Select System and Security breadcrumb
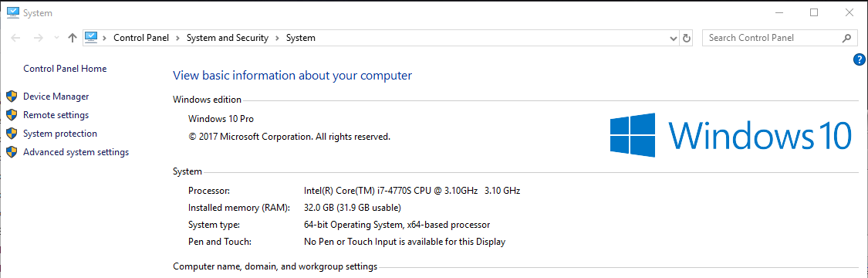This screenshot has width=868, height=278. 227,38
